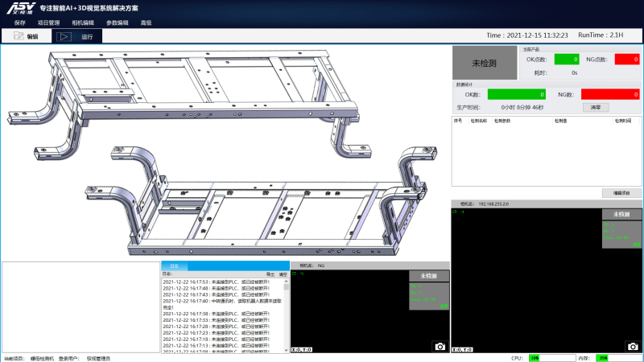Screen dimensions: 644x362
Task: Click the 检测参数 column header
Action: click(502, 121)
